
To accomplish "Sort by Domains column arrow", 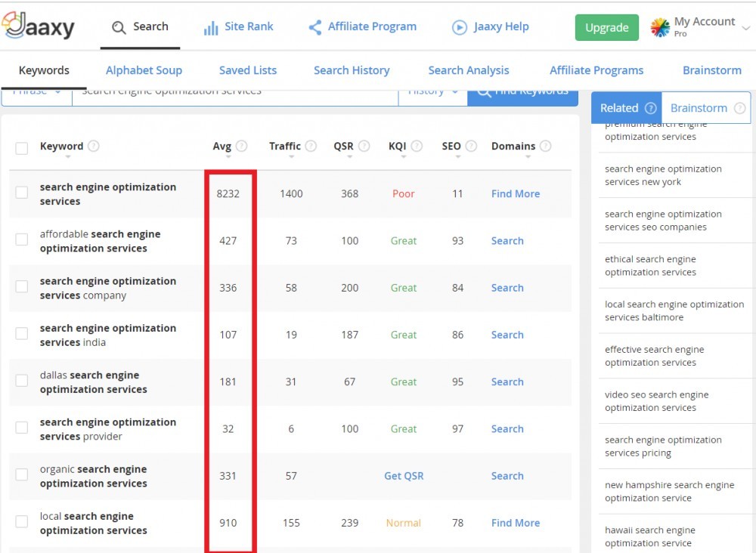I will pyautogui.click(x=528, y=157).
